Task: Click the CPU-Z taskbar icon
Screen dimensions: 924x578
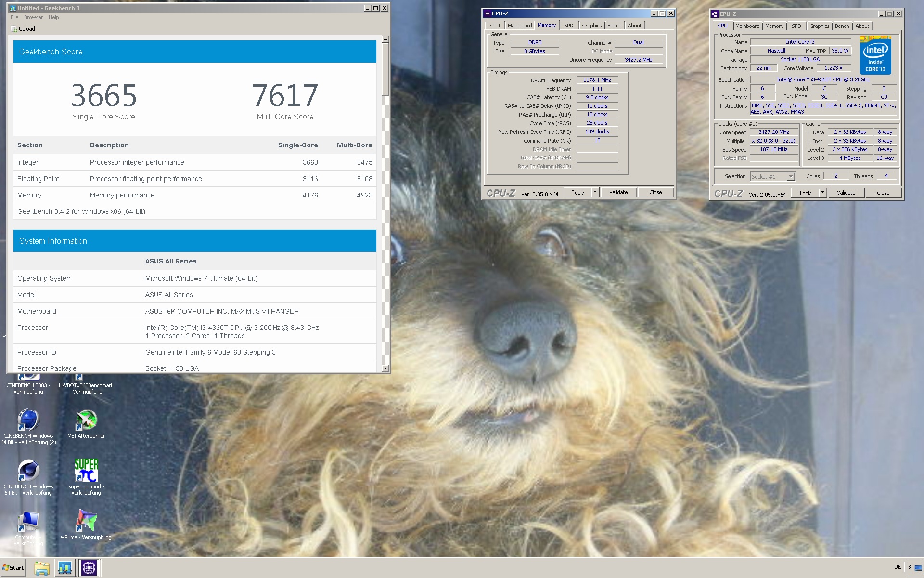Action: pyautogui.click(x=89, y=568)
